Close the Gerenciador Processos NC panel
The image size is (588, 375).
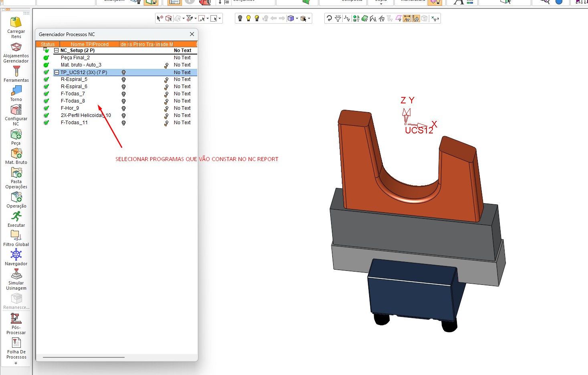[x=192, y=34]
